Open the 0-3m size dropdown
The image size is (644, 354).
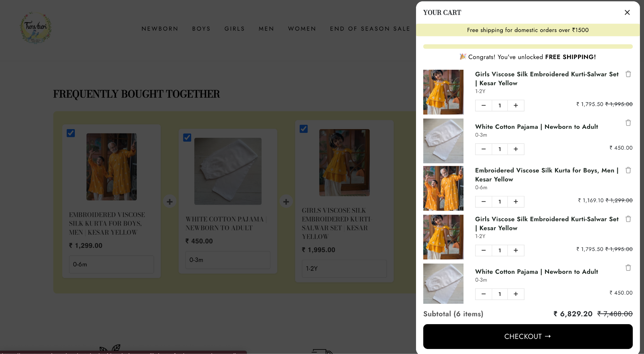(x=228, y=260)
